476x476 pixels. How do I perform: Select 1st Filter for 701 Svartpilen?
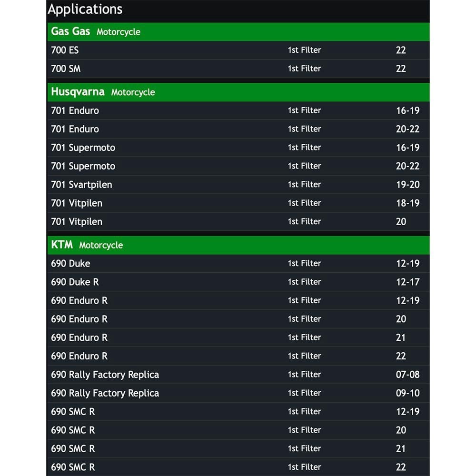click(304, 185)
